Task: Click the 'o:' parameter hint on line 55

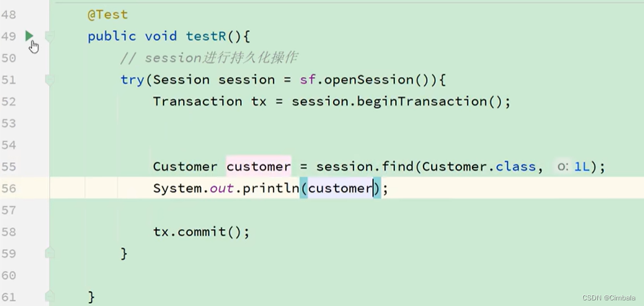Action: (563, 167)
